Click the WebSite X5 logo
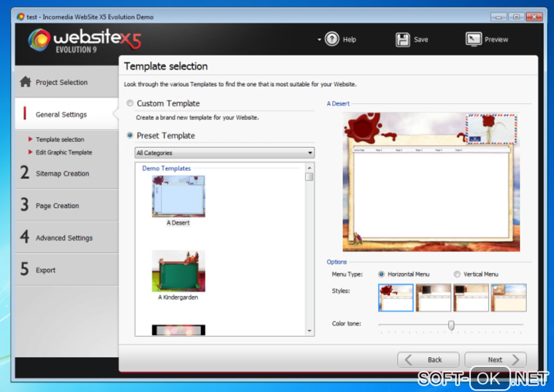Viewport: 554px width, 392px height. point(85,40)
